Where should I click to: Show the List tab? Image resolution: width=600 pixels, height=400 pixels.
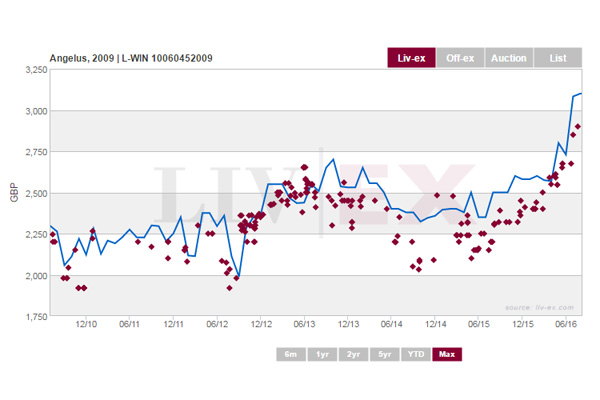pyautogui.click(x=558, y=58)
